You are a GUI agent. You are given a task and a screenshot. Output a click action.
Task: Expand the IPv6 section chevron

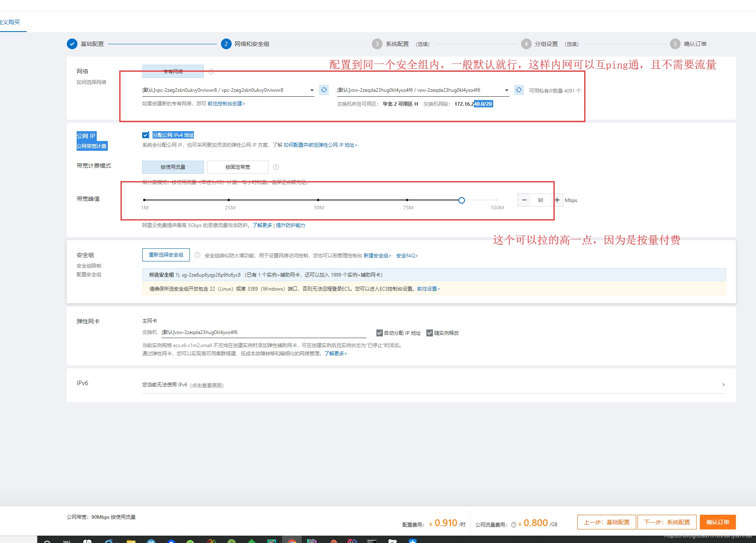click(x=723, y=384)
